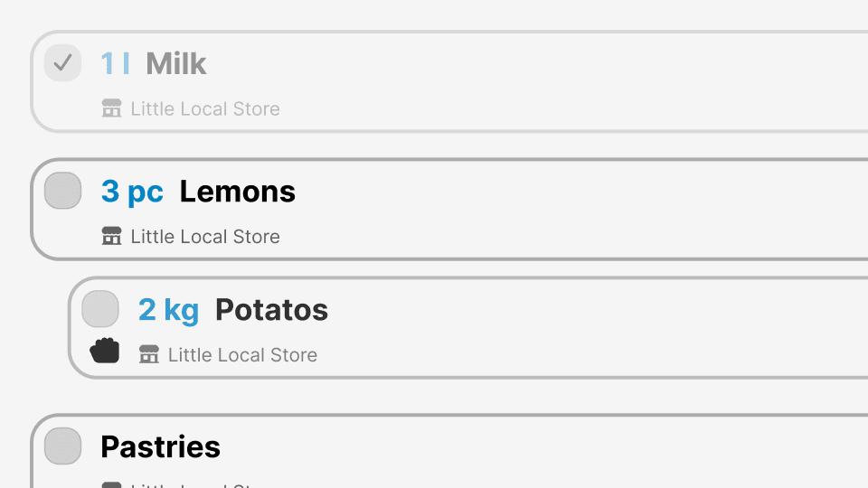The image size is (868, 488).
Task: Click the store icon under Lemons
Action: coord(111,237)
